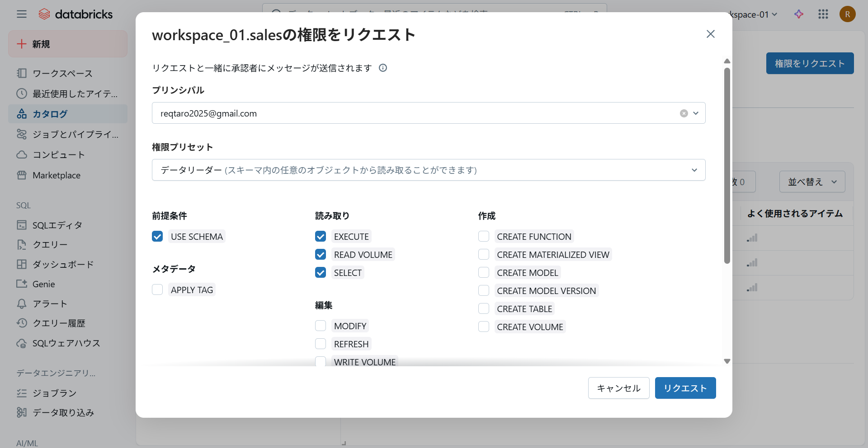Viewport: 868px width, 448px height.
Task: Click the Cancel button
Action: point(618,388)
